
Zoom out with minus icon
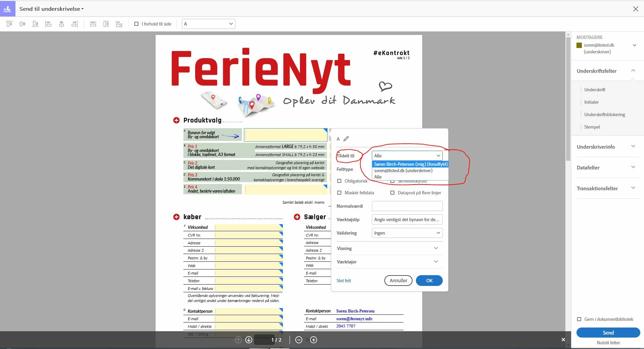click(299, 340)
